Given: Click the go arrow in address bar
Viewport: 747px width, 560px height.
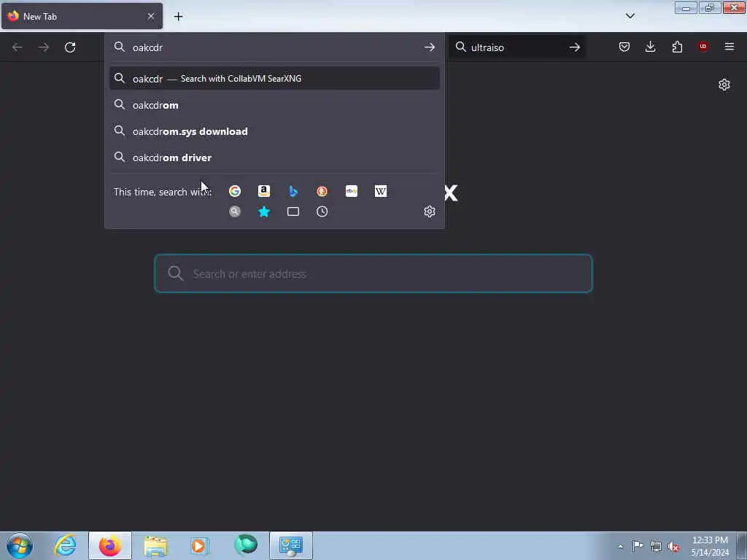Looking at the screenshot, I should [x=429, y=47].
